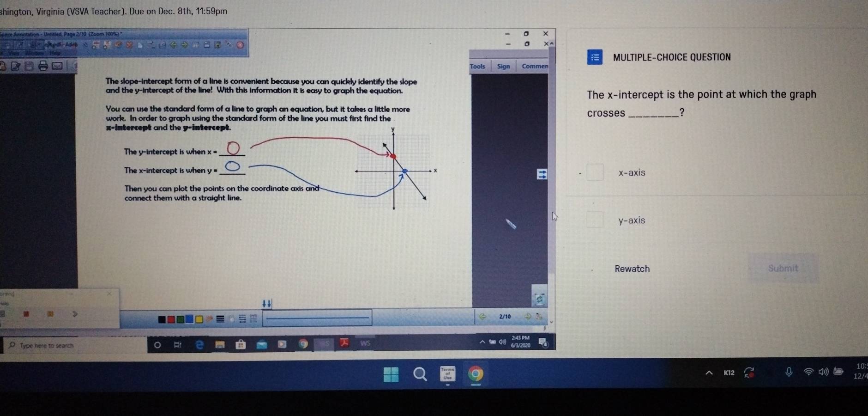Image resolution: width=868 pixels, height=416 pixels.
Task: Click the double down-arrow above line preview
Action: pos(267,304)
